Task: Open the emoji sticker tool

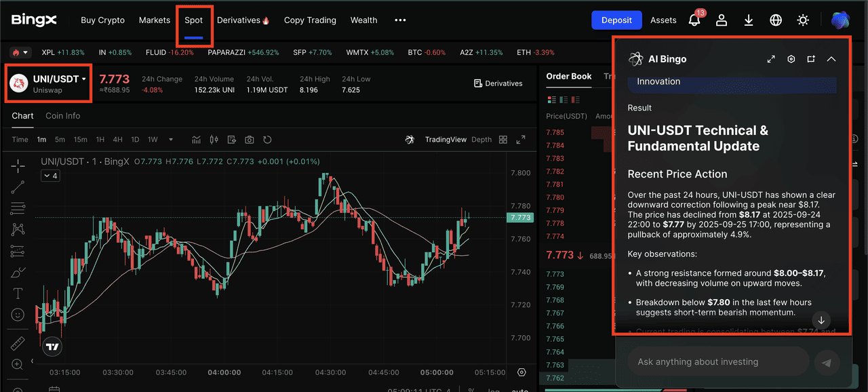Action: (x=18, y=315)
